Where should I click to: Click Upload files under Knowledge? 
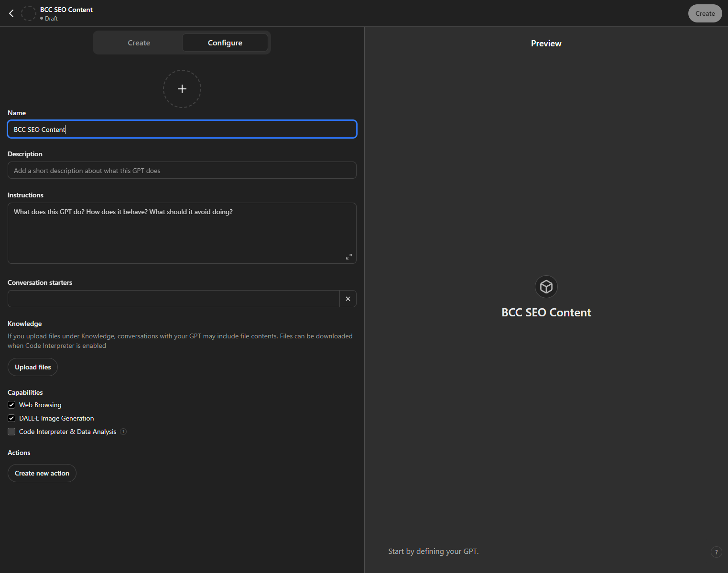[33, 367]
